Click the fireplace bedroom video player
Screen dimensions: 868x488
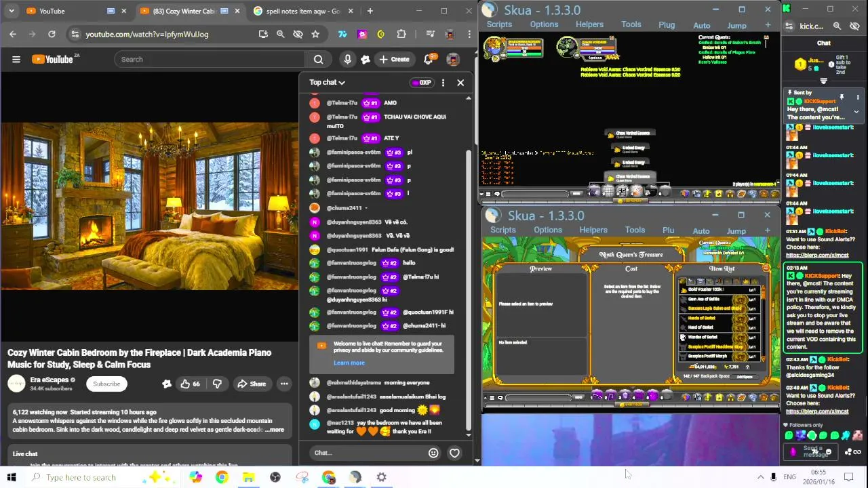coord(149,206)
